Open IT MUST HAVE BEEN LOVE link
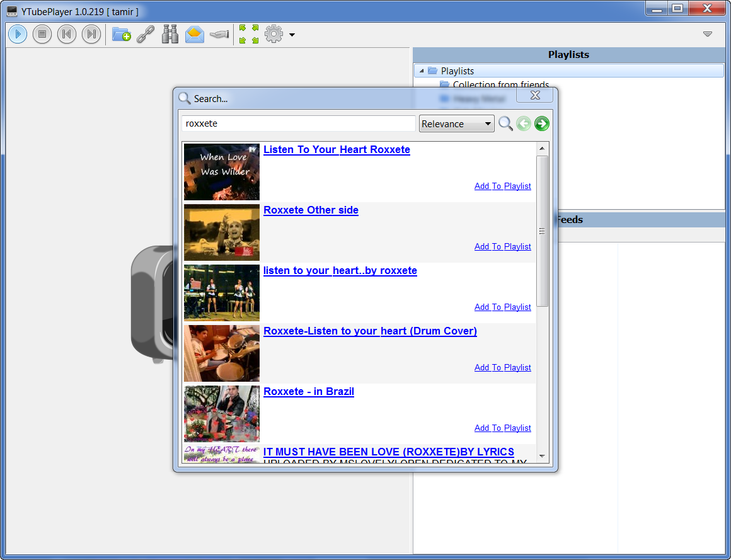Image resolution: width=731 pixels, height=560 pixels. pyautogui.click(x=389, y=452)
